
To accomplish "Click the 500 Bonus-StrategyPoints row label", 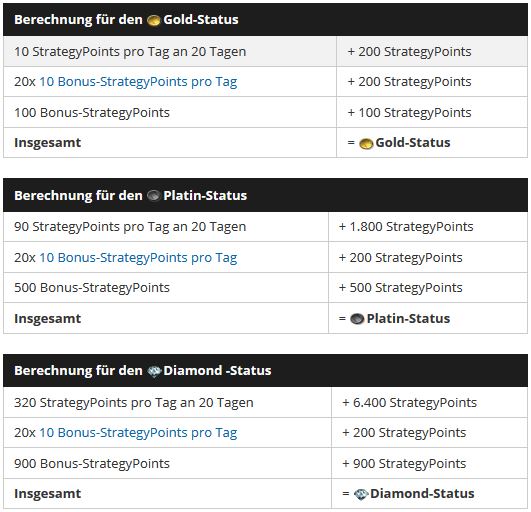I will 92,288.
